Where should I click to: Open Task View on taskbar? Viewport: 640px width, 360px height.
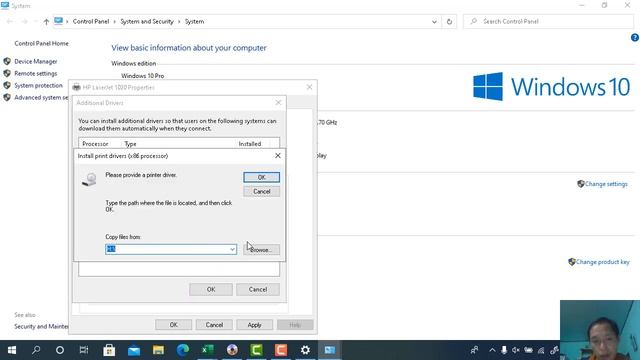pyautogui.click(x=84, y=350)
